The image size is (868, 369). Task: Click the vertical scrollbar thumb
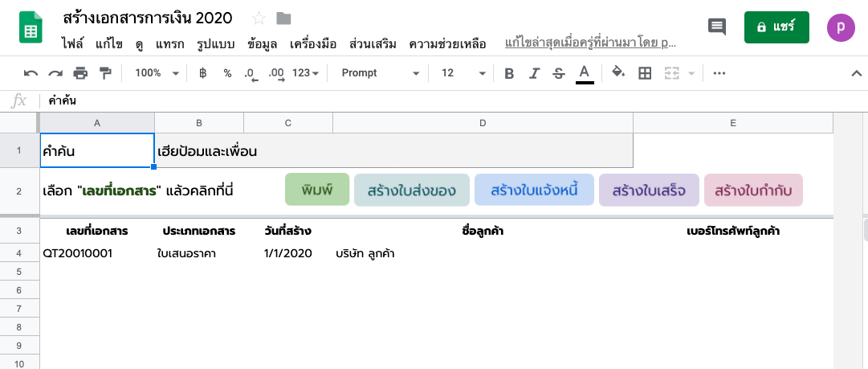point(865,229)
